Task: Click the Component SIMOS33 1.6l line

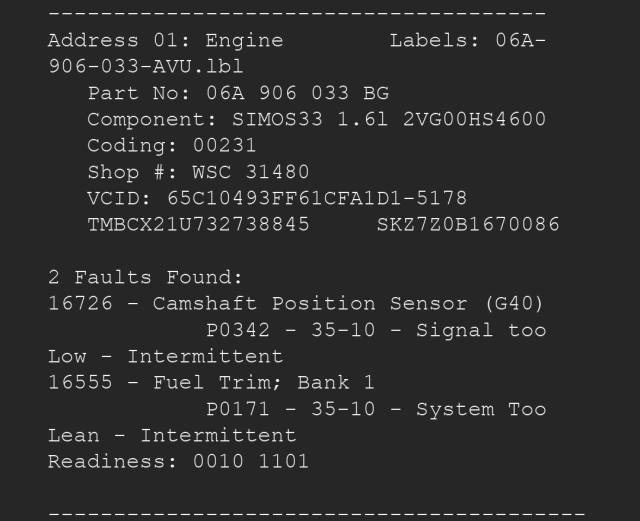Action: coord(316,119)
